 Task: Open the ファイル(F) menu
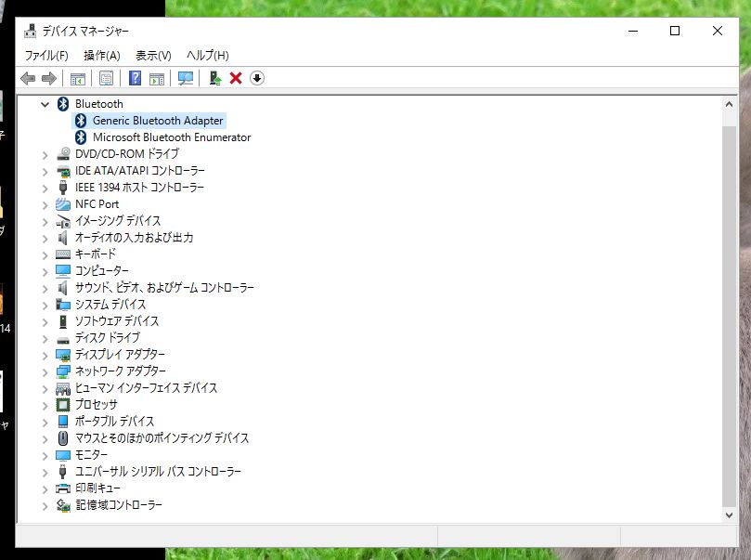(46, 56)
